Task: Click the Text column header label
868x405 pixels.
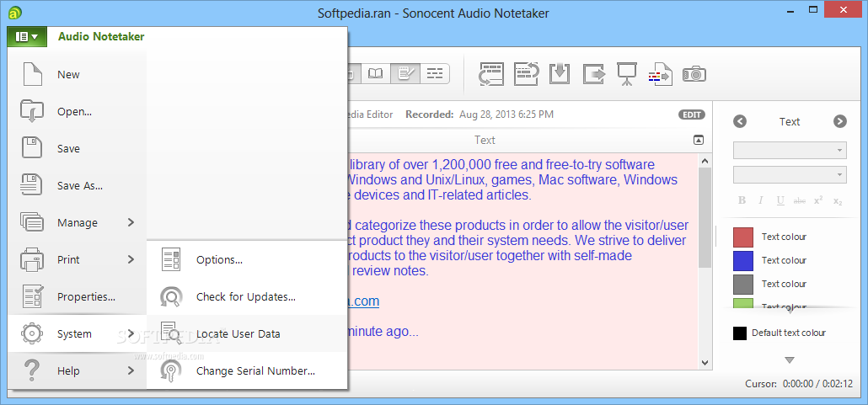Action: click(x=485, y=140)
